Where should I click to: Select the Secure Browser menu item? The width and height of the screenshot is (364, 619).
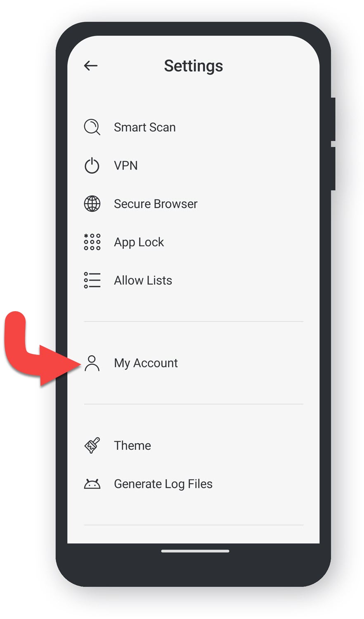[194, 204]
